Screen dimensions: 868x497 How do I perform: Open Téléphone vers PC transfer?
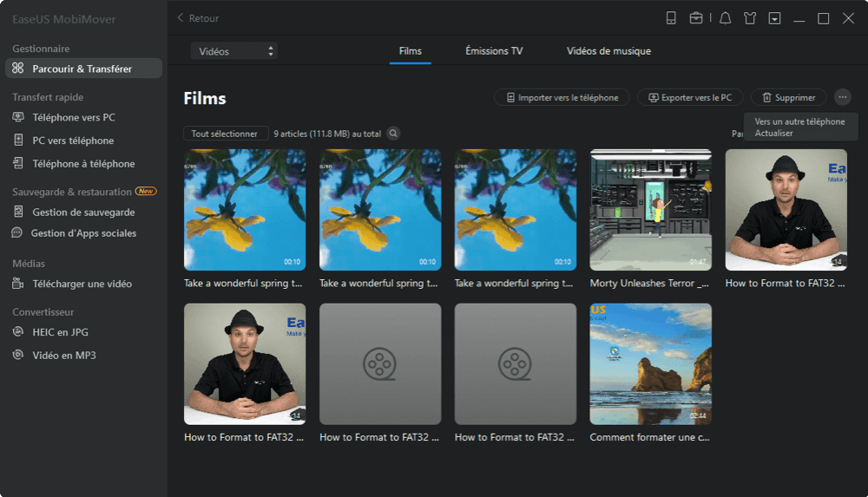[x=73, y=117]
